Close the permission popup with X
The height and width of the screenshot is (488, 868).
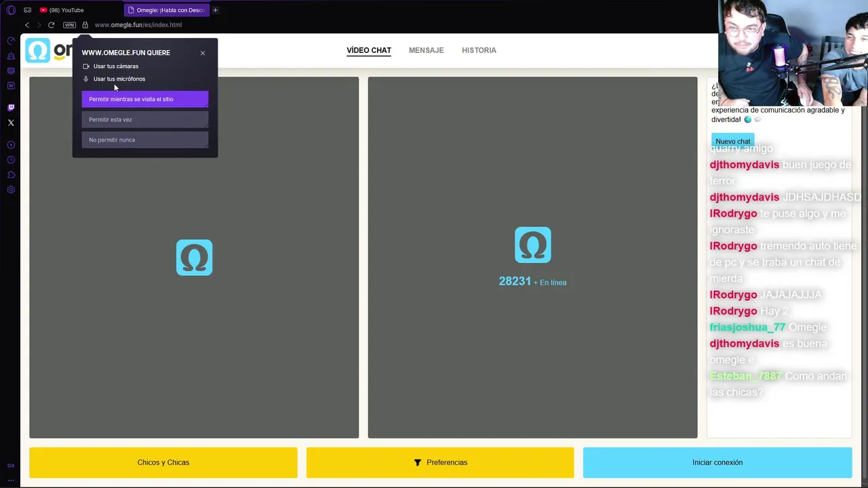click(x=202, y=53)
